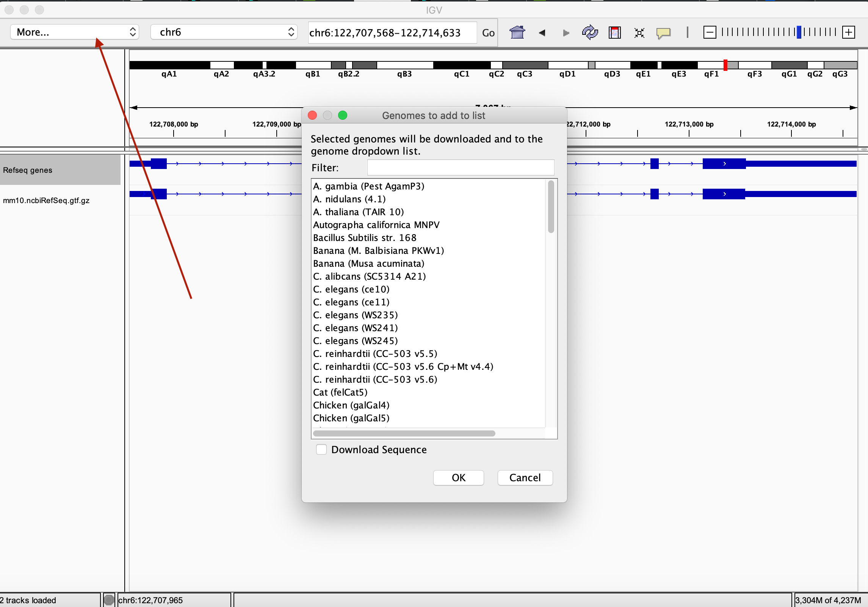868x607 pixels.
Task: Click the Go button beside locus box
Action: tap(488, 33)
